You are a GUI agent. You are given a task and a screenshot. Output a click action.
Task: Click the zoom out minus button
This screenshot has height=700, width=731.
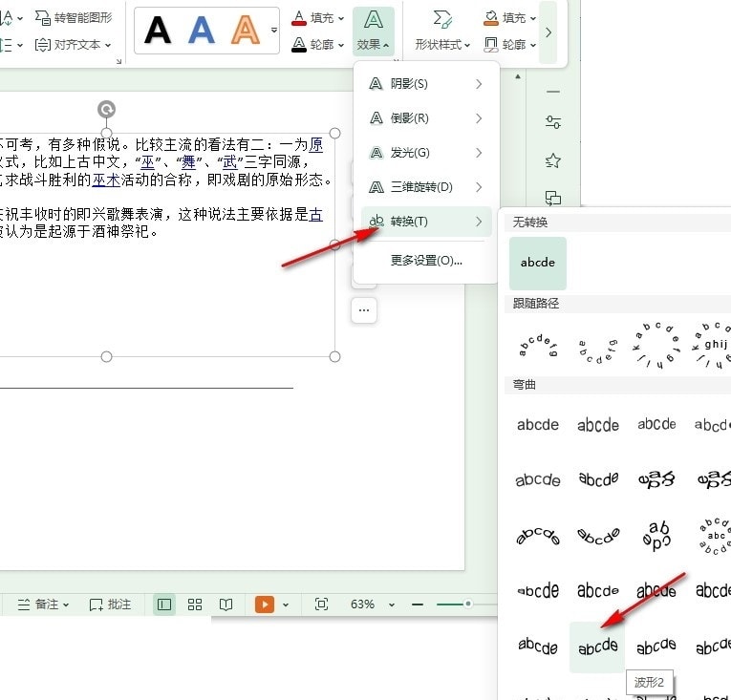pyautogui.click(x=418, y=605)
